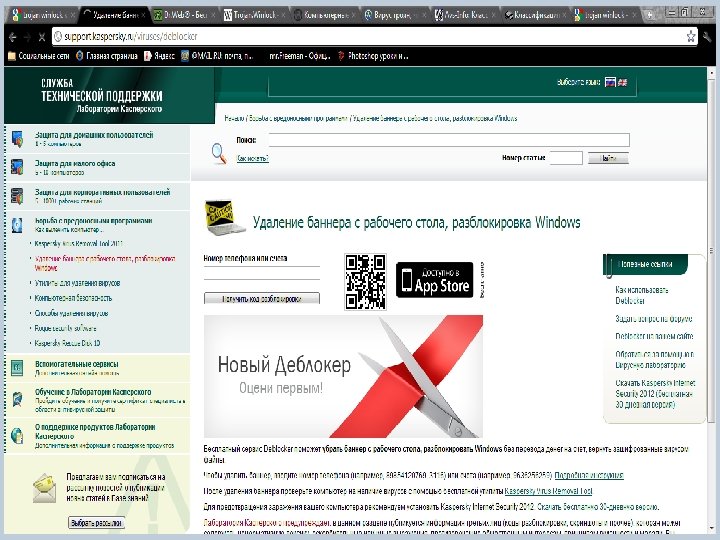Open Защита для малого офиса section
Screen dimensions: 720x540
coord(75,163)
